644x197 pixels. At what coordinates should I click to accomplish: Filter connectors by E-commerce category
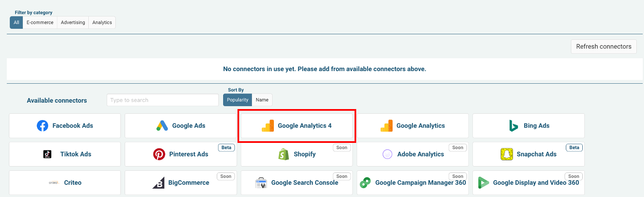pyautogui.click(x=40, y=22)
